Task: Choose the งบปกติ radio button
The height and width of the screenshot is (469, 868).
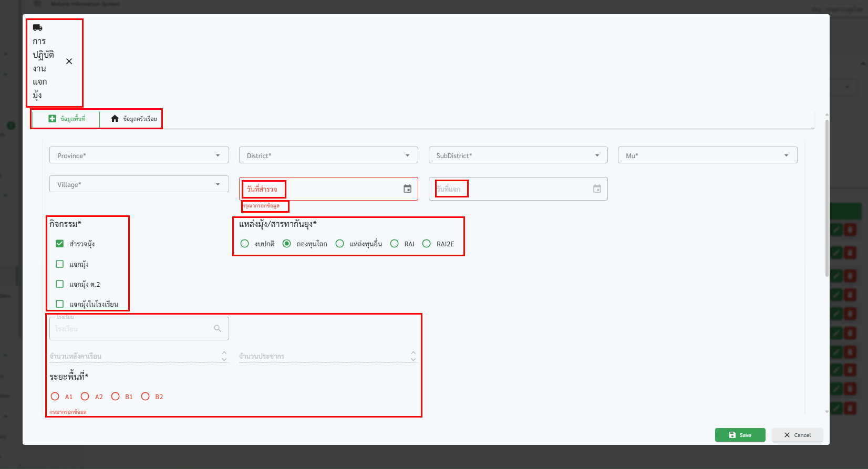Action: [x=244, y=244]
